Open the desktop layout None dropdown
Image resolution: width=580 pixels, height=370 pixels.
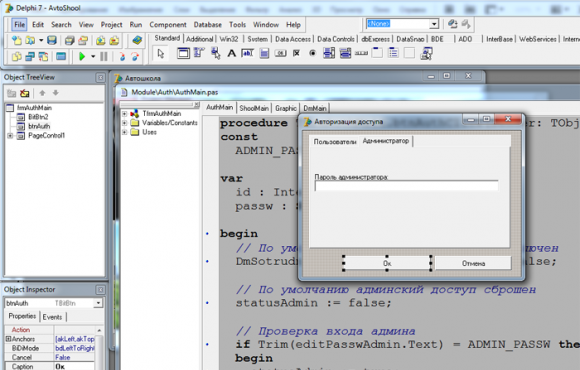pyautogui.click(x=434, y=24)
